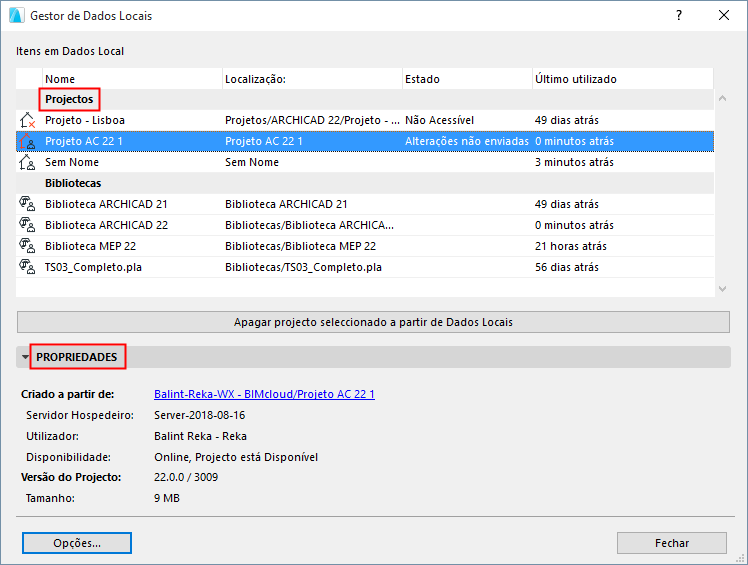The width and height of the screenshot is (748, 565).
Task: Click the ARCHICAD app icon in title bar
Action: click(16, 15)
